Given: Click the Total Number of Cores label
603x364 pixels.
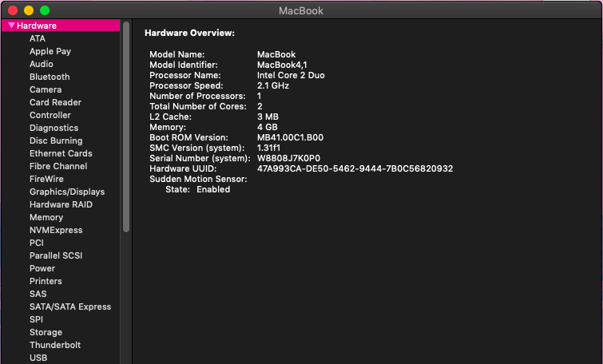Looking at the screenshot, I should pyautogui.click(x=197, y=106).
